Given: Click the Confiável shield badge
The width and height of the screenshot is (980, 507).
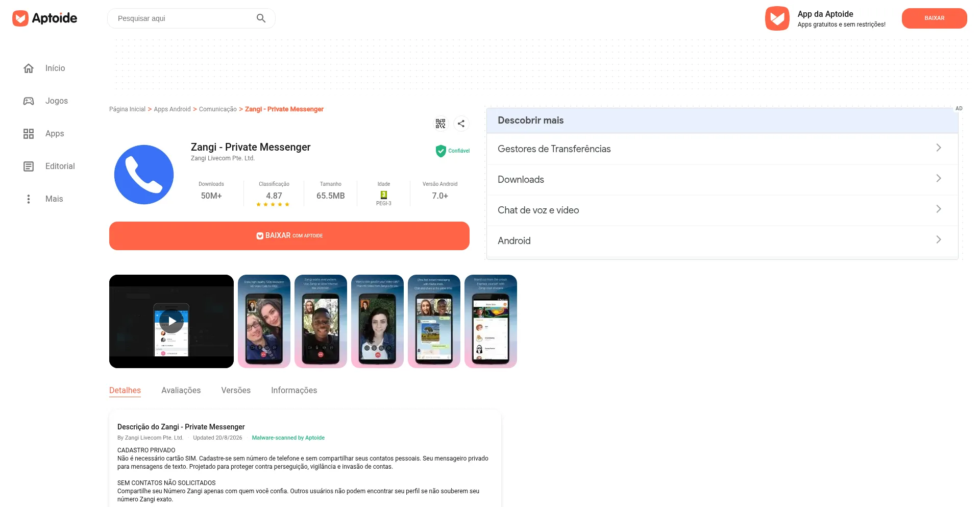Looking at the screenshot, I should click(x=452, y=151).
